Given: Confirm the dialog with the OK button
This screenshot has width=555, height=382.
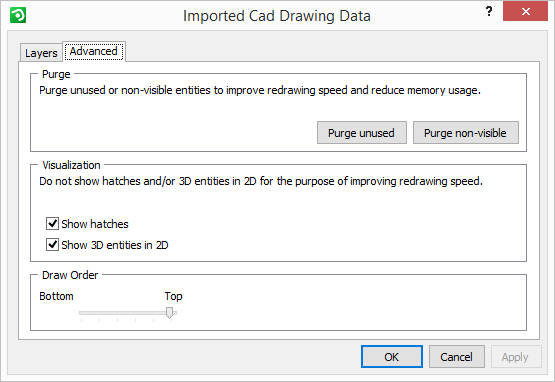Looking at the screenshot, I should point(392,357).
